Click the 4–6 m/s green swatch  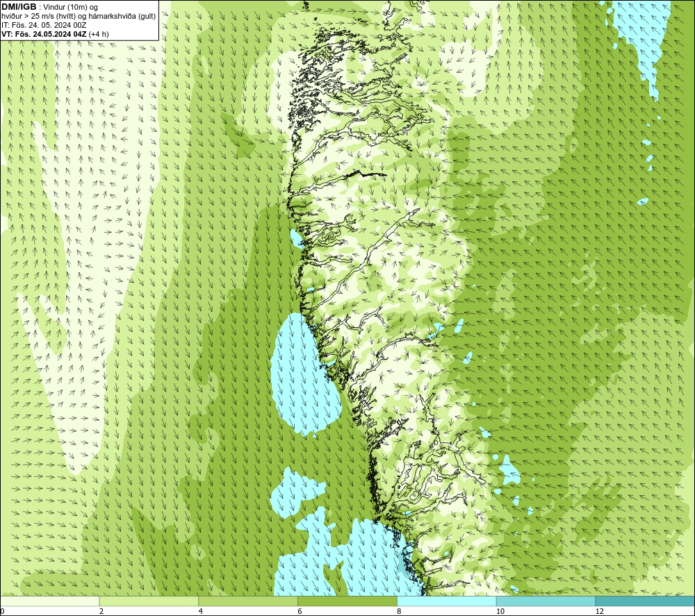[x=248, y=601]
